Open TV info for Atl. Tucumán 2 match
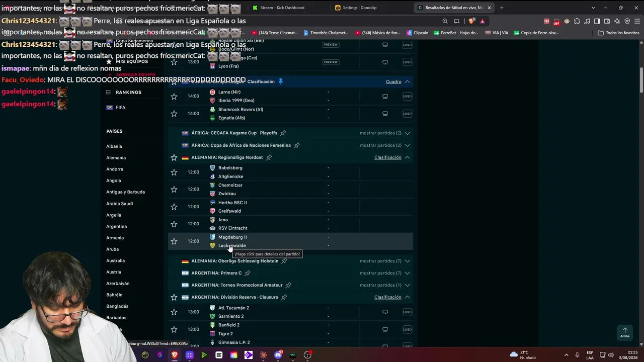 pos(385,312)
